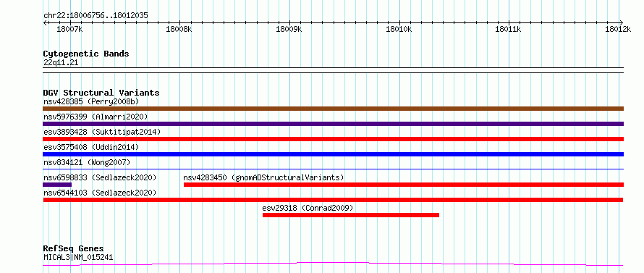The width and height of the screenshot is (644, 273).
Task: Click the chr22:18006756..18012035 coordinate text
Action: click(x=96, y=16)
